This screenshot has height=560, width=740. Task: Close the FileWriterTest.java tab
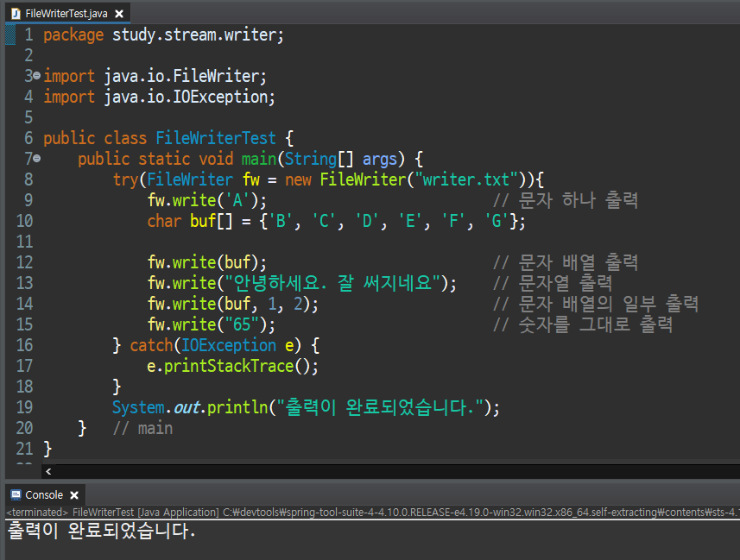tap(119, 14)
